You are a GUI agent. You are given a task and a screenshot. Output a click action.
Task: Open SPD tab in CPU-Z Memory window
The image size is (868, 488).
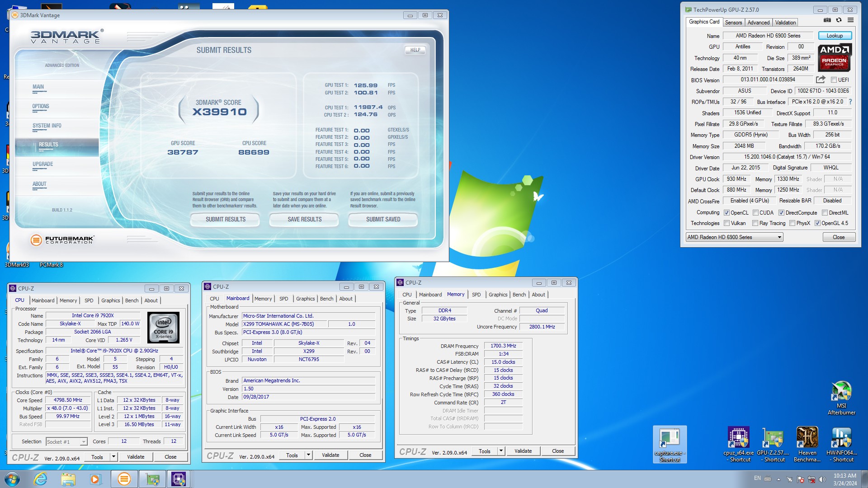pos(476,295)
